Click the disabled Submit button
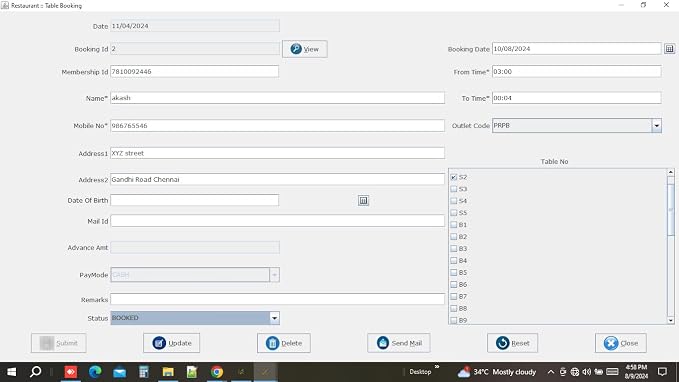This screenshot has height=382, width=679. (58, 343)
